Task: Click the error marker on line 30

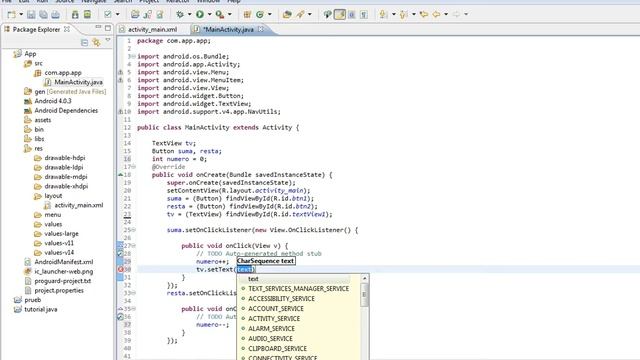Action: [x=120, y=269]
